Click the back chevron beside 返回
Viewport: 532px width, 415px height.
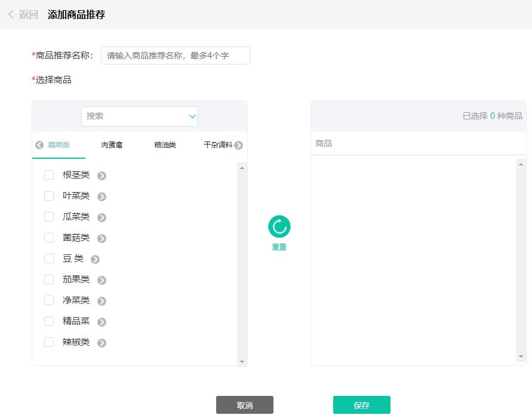[x=10, y=14]
